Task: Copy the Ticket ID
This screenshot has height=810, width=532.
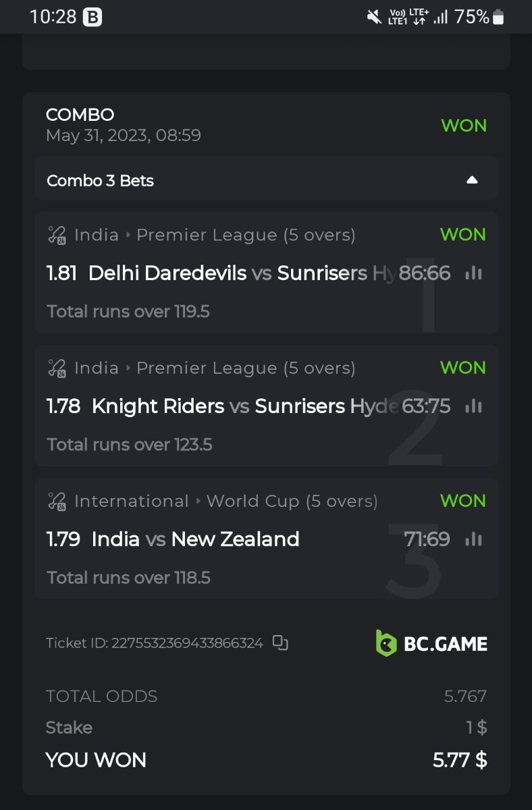Action: pos(280,643)
